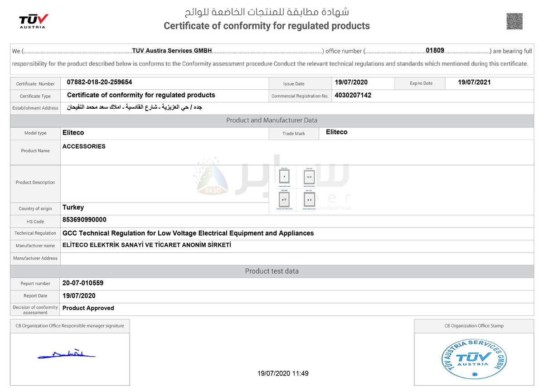Click the company name "TUV Austira Services GMBH"

coord(172,51)
